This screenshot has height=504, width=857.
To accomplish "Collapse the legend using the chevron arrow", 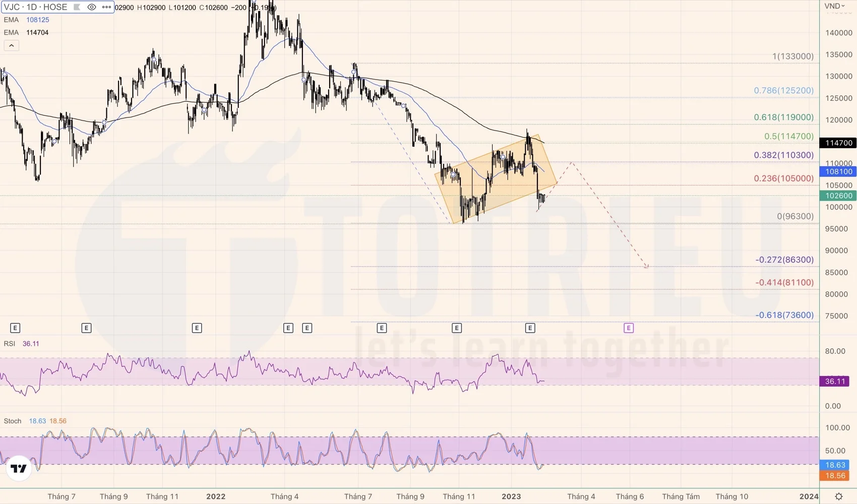I will point(11,45).
